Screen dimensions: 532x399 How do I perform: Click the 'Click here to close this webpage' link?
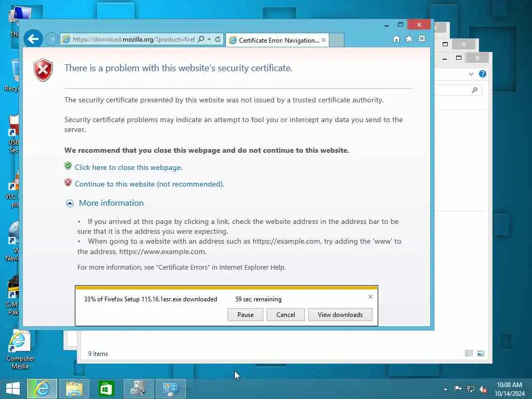[x=129, y=167]
